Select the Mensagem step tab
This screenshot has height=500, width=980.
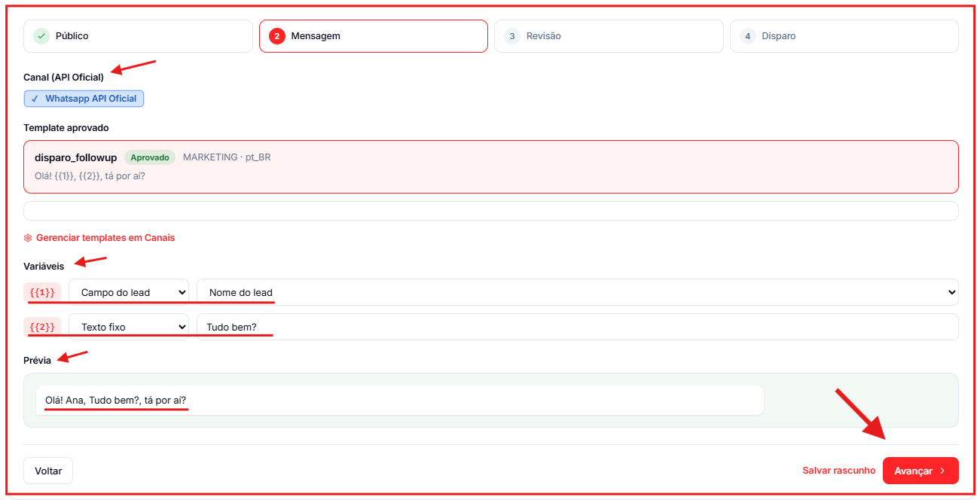(373, 36)
